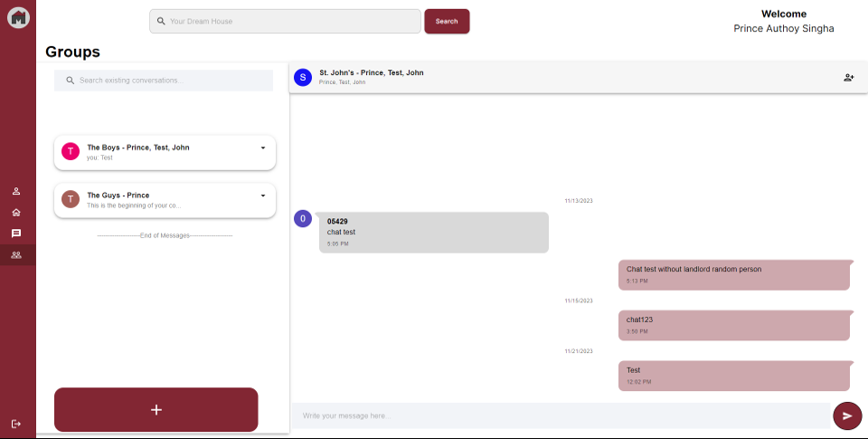Focus the Your Dream House search field
Screen dimensions: 868x439
pos(285,21)
